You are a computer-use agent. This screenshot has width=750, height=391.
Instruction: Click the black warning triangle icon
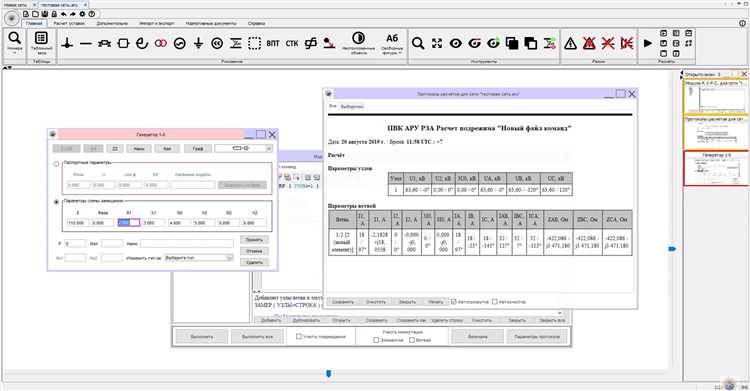[x=570, y=44]
